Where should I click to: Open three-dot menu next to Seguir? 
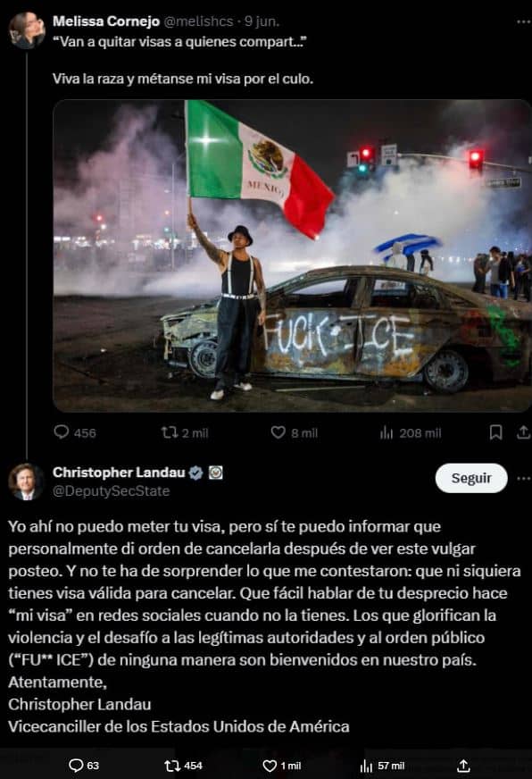(523, 478)
